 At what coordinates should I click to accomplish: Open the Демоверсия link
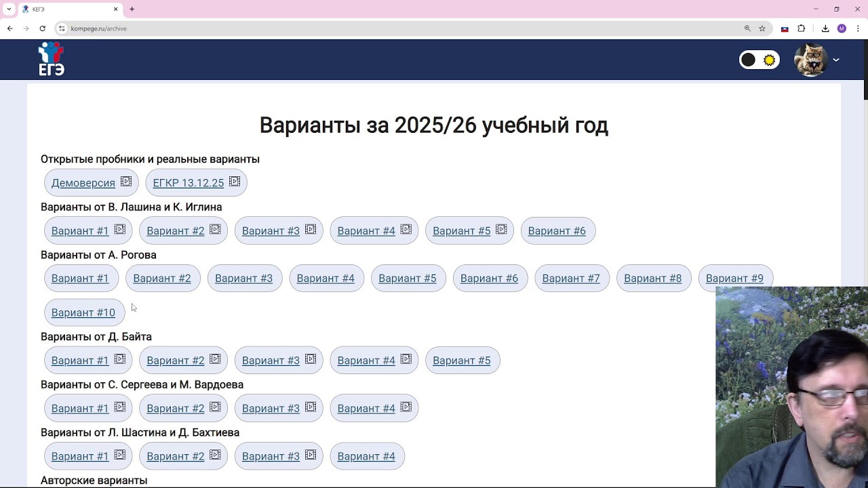coord(83,183)
